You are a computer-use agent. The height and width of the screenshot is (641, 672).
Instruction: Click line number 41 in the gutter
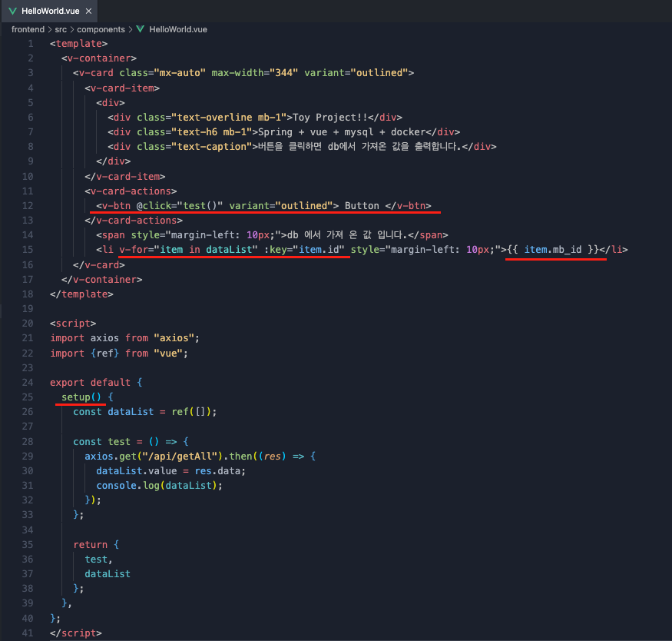(28, 633)
